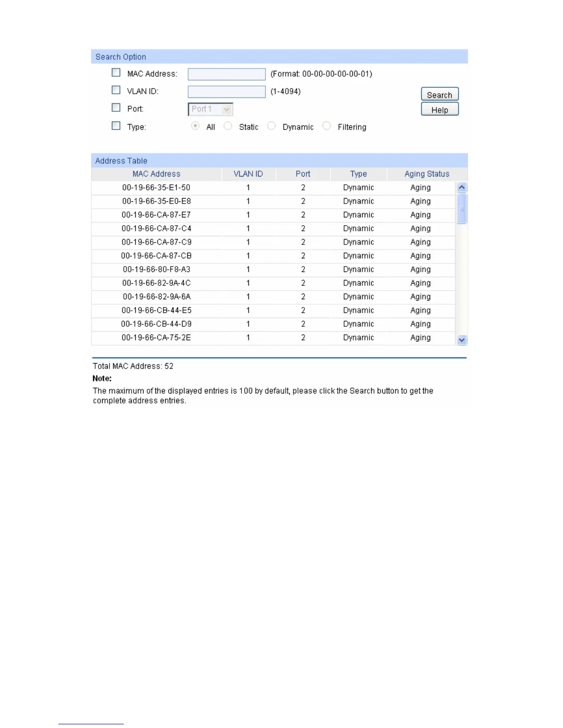Click the MAC Address input field
Screen dimensions: 563x728
point(227,74)
